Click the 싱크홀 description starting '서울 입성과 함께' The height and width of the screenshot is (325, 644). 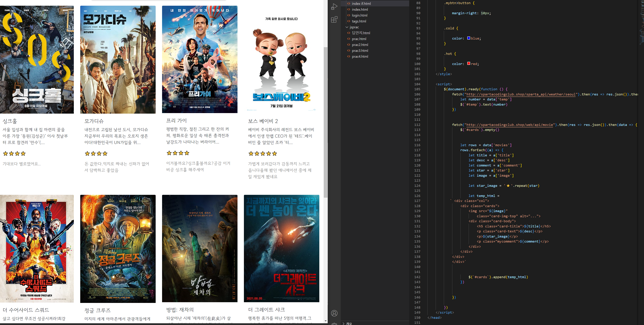35,136
